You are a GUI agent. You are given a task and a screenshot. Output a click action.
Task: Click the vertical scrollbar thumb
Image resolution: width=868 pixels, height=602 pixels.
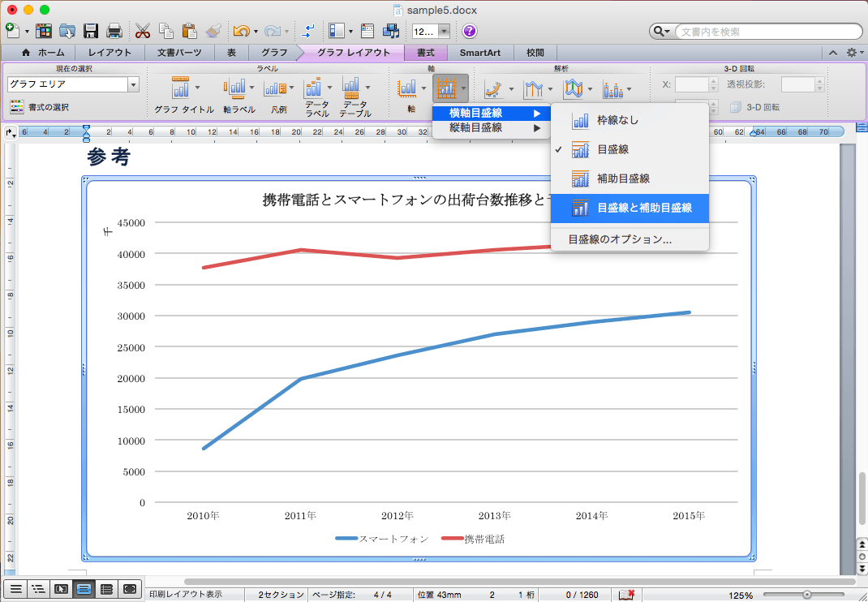tap(862, 498)
